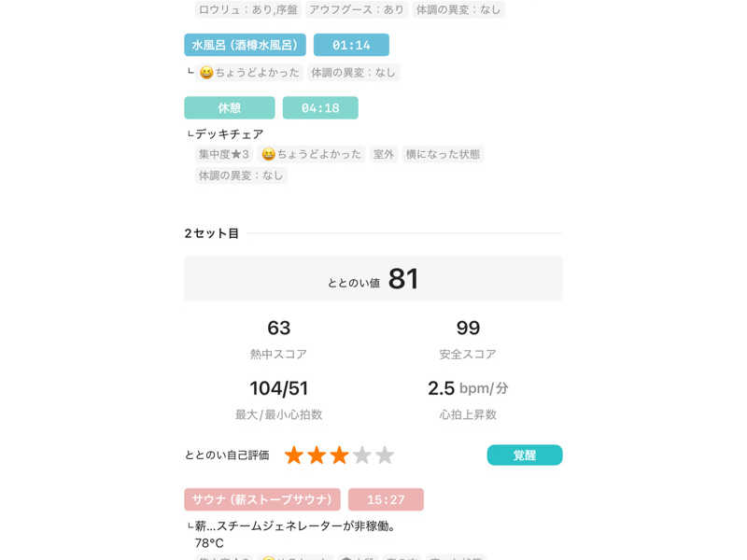Click the アウフグース：あり tag

point(357,9)
